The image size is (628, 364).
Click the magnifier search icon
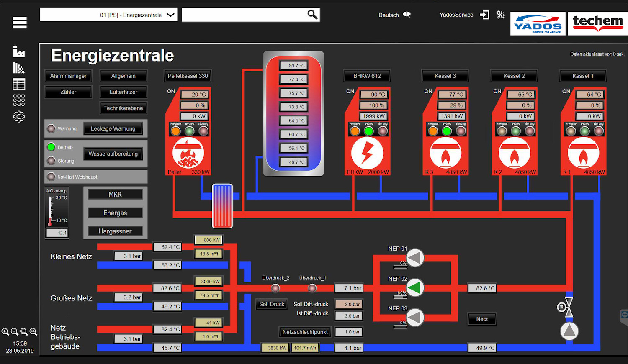[x=312, y=15]
